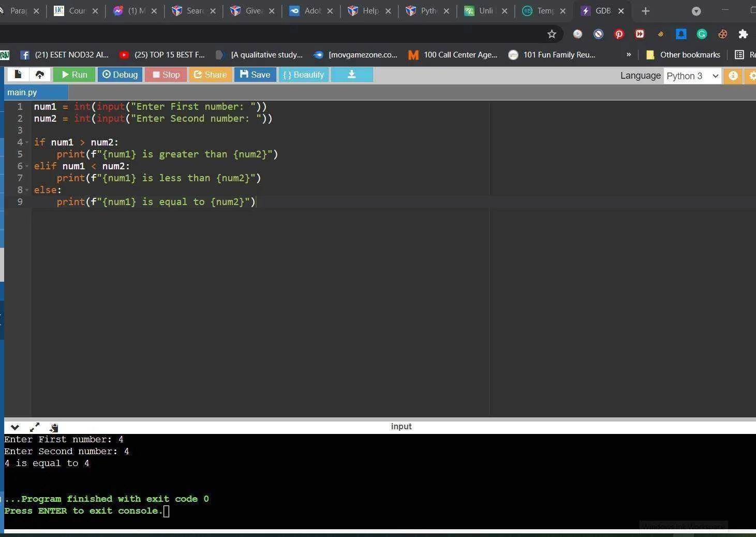Screen dimensions: 756x537
Task: Open the tab search dropdown arrow
Action: click(x=696, y=11)
